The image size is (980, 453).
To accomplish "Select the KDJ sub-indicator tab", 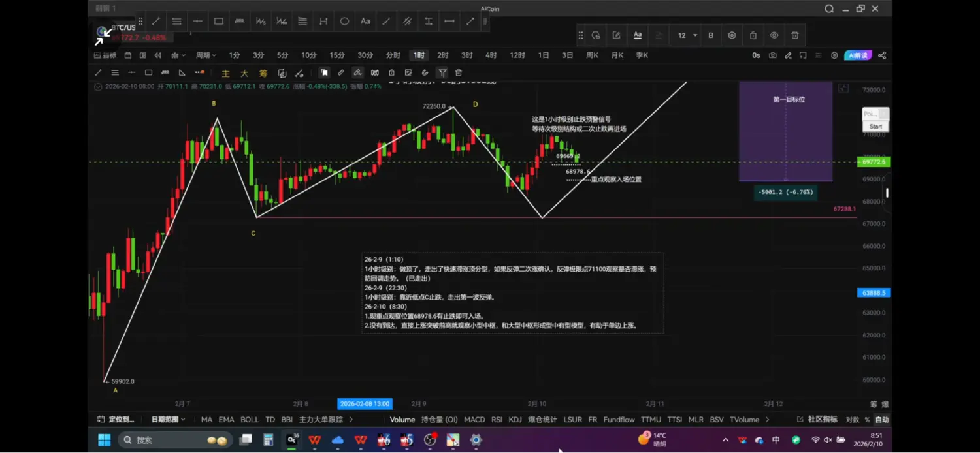I will [x=515, y=420].
